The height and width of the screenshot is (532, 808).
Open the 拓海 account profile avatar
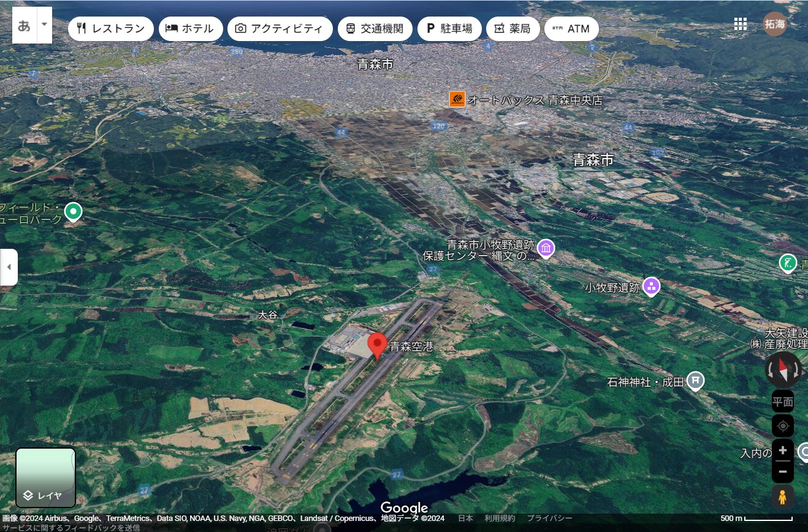tap(774, 24)
